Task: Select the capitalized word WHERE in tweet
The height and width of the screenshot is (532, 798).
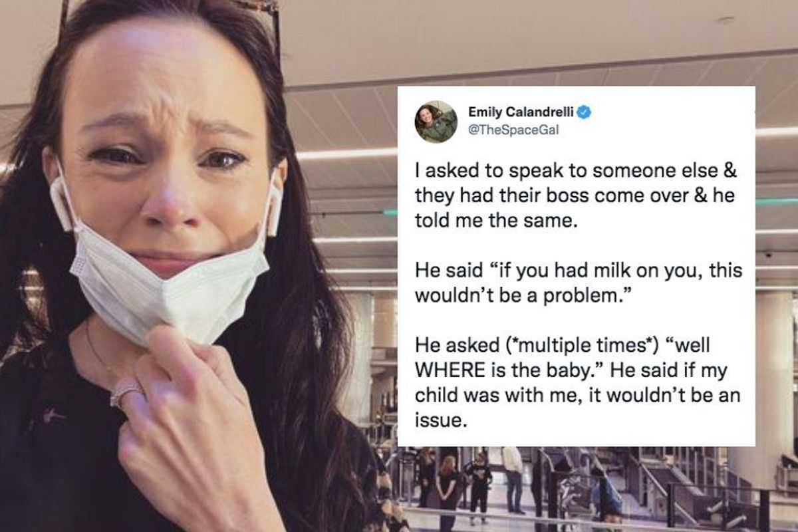Action: (456, 366)
